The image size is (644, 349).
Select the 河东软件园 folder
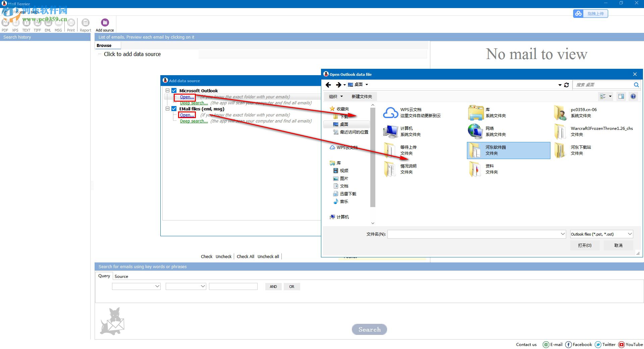point(508,150)
